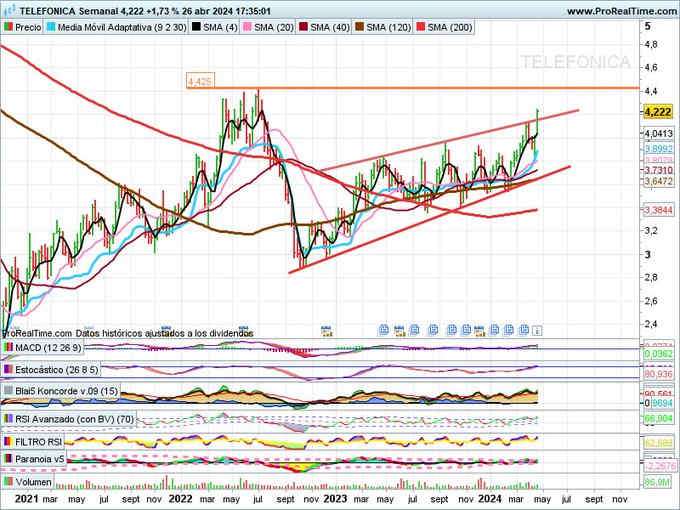680x510 pixels.
Task: Open the www.ProRealTime.com link
Action: tap(623, 11)
